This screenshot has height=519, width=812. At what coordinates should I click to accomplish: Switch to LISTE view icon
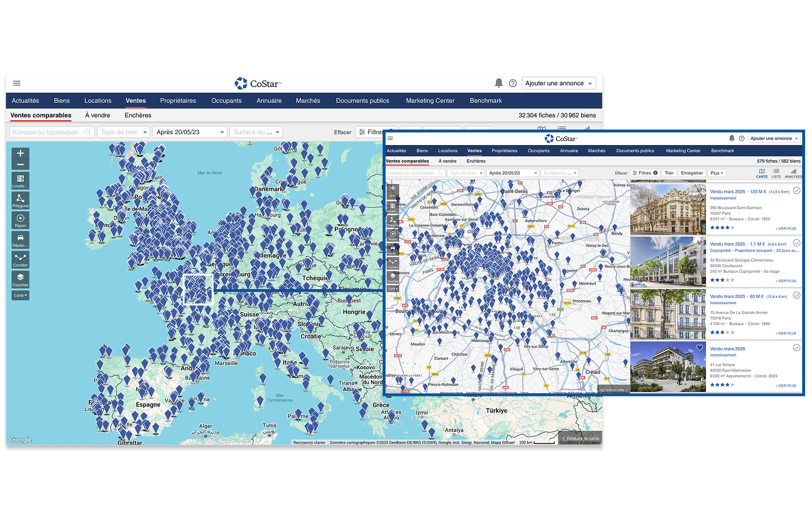pyautogui.click(x=776, y=173)
